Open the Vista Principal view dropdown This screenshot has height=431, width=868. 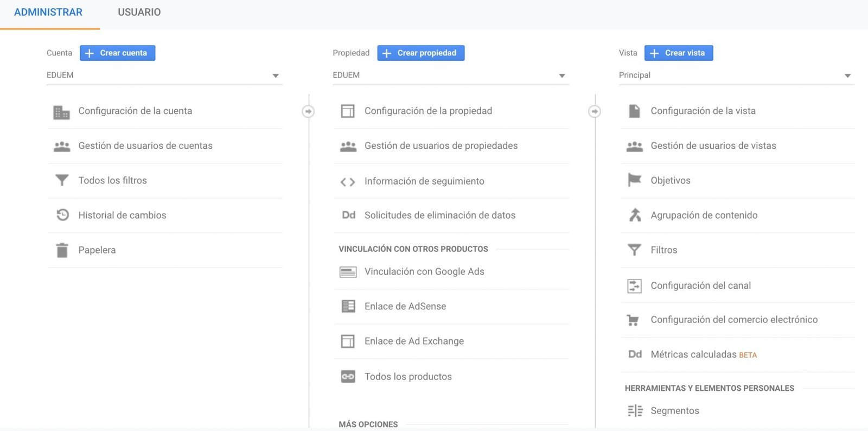click(737, 75)
